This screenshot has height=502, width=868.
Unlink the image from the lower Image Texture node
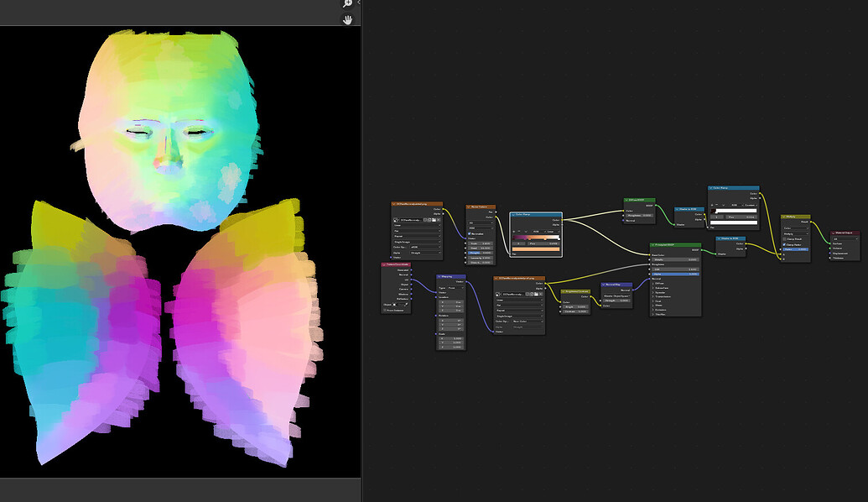click(541, 294)
